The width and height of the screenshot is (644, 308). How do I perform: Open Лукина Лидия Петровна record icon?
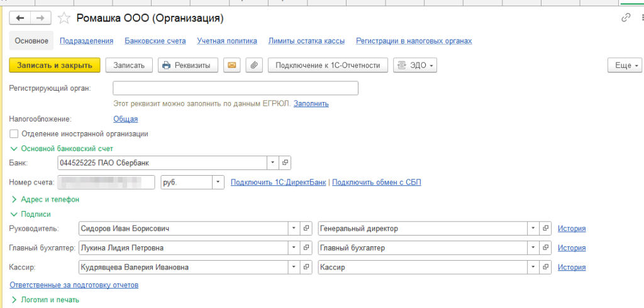point(306,248)
